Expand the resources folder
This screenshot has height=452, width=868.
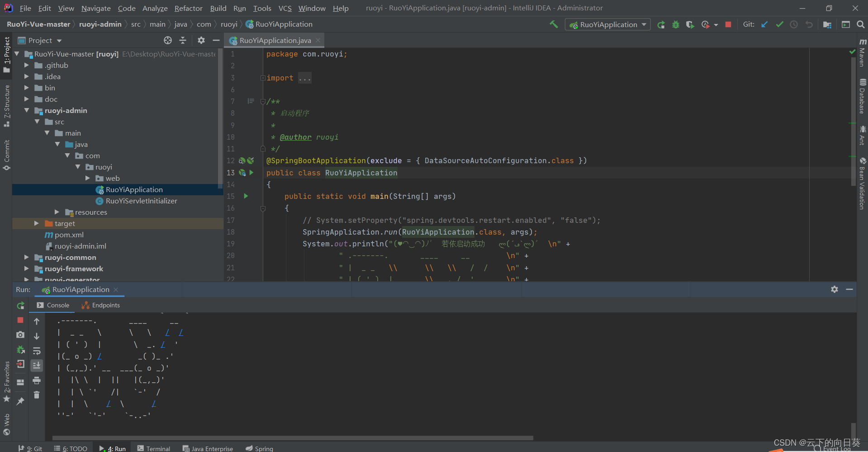pyautogui.click(x=57, y=212)
